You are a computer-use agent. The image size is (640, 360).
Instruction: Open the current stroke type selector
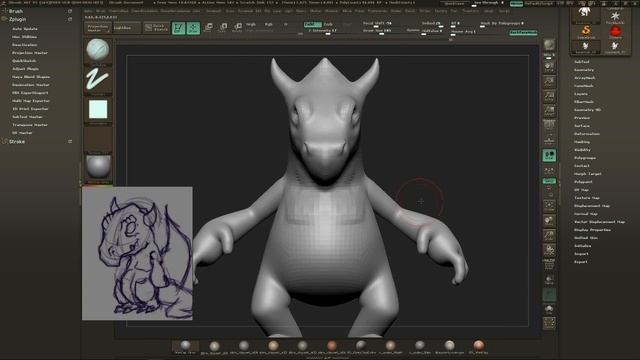[98, 80]
